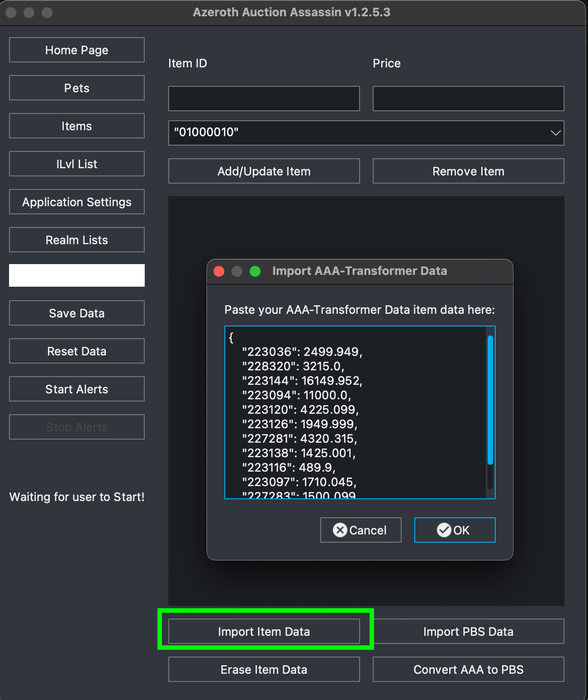Screen dimensions: 588x700
Task: Select the line "228320": 3215.0
Action: pyautogui.click(x=293, y=366)
